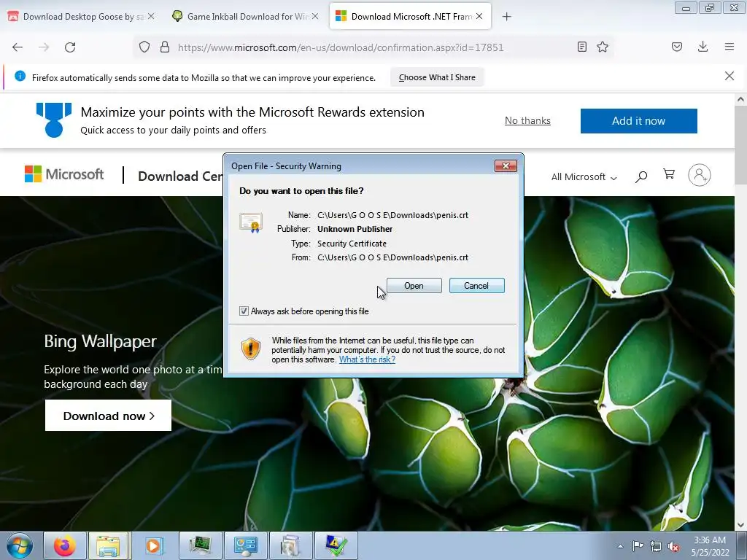
Task: Open File Explorer from the taskbar
Action: [108, 545]
